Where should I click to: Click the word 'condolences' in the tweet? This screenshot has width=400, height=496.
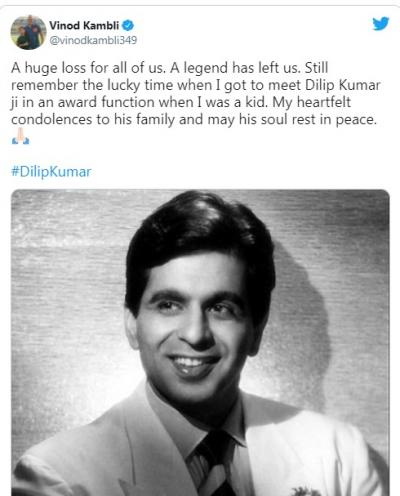(51, 120)
